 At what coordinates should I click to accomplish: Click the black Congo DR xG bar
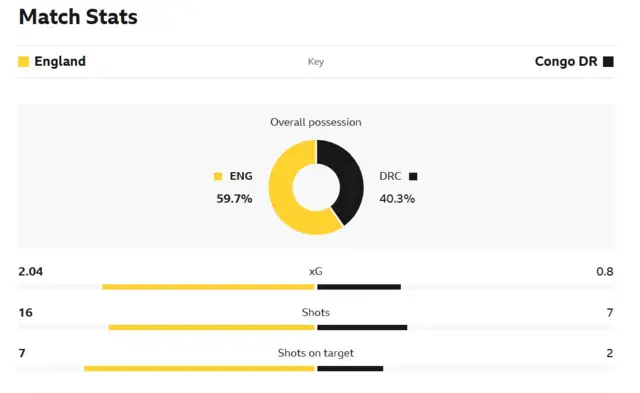[x=359, y=287]
